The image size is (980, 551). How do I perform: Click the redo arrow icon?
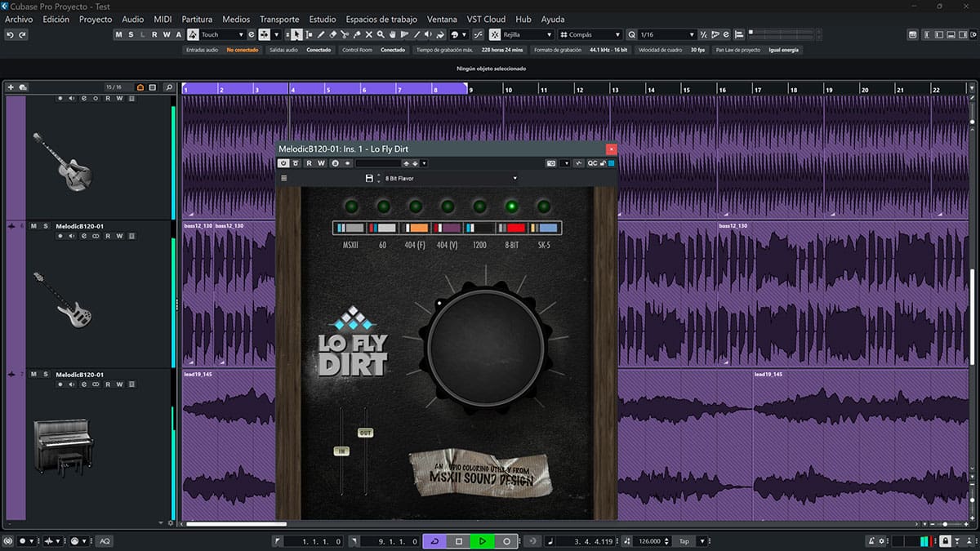pyautogui.click(x=22, y=34)
